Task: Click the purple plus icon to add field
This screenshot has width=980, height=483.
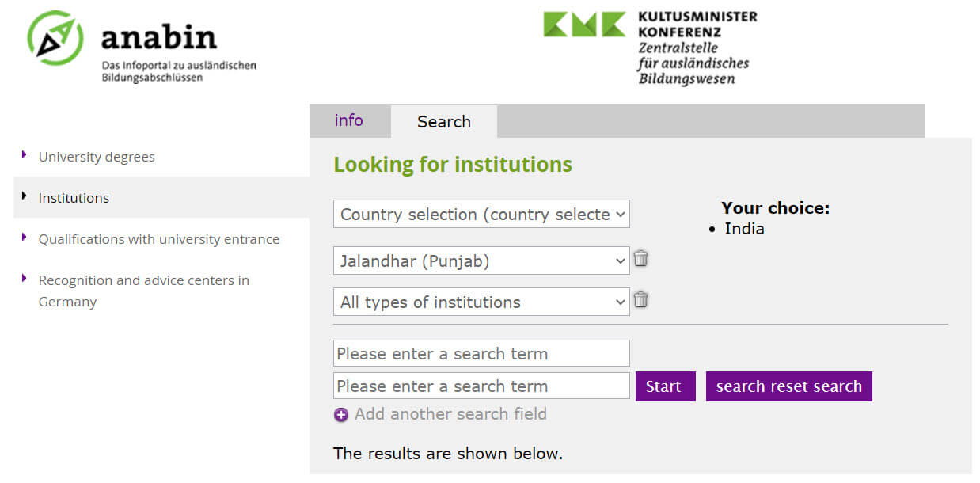Action: coord(341,415)
